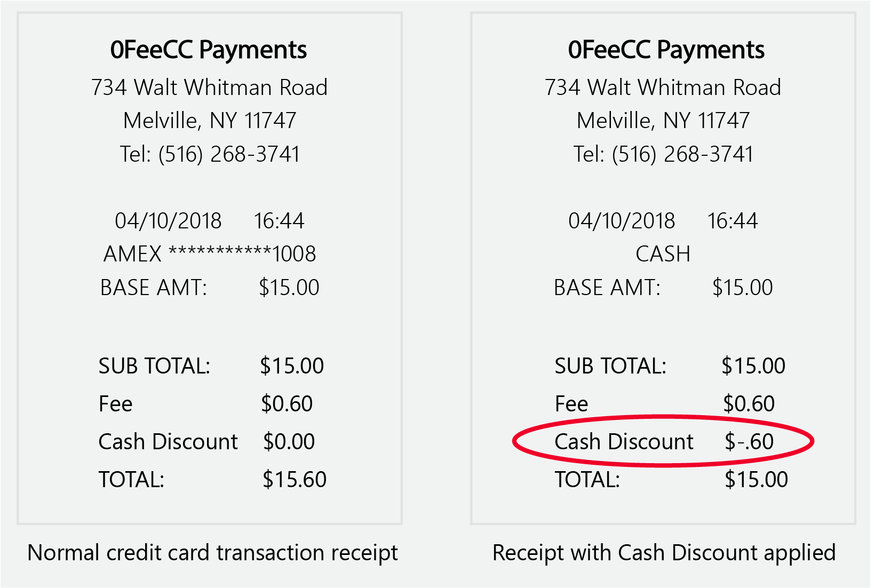The width and height of the screenshot is (874, 588).
Task: Click the BASE AMT label on right receipt
Action: pos(607,288)
